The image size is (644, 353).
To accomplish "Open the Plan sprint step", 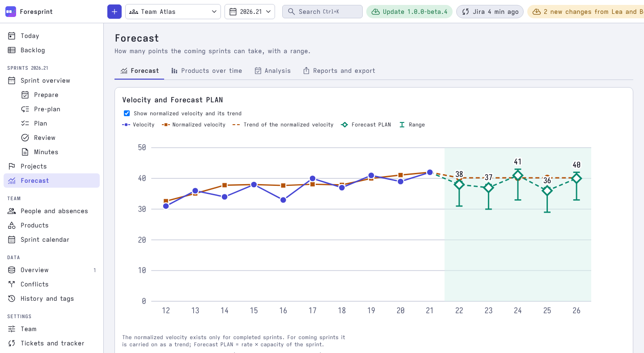I will click(x=59, y=123).
